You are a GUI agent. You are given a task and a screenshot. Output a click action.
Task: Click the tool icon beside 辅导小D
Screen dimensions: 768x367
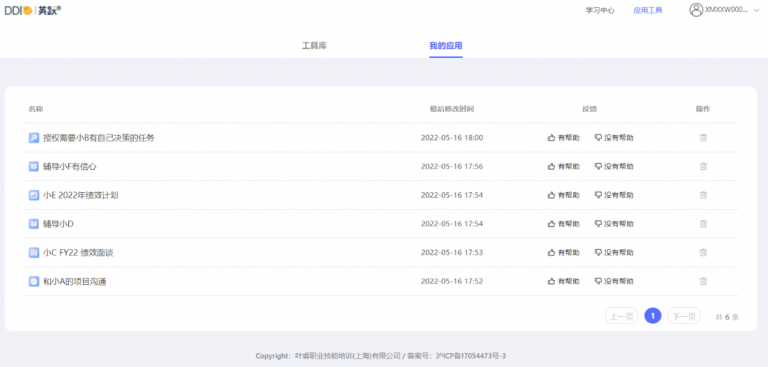point(34,224)
